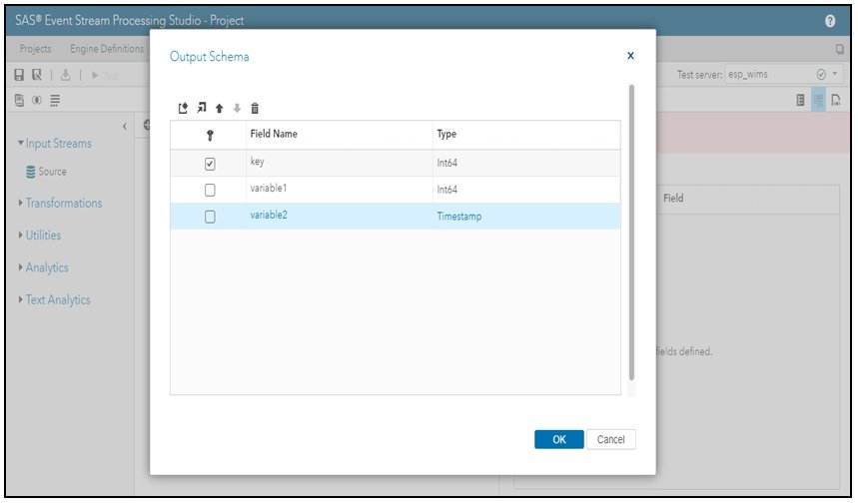Check the key checkbox for variable1

[210, 191]
